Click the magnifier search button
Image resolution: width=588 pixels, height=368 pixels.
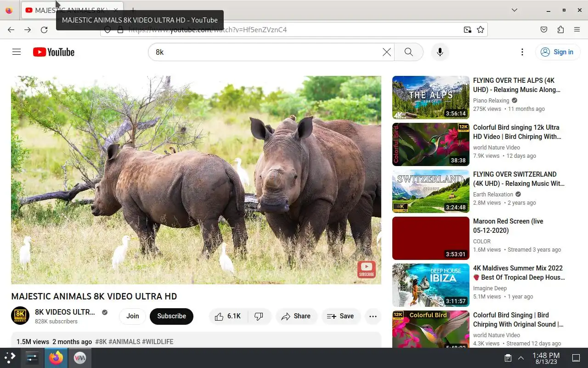(x=408, y=52)
